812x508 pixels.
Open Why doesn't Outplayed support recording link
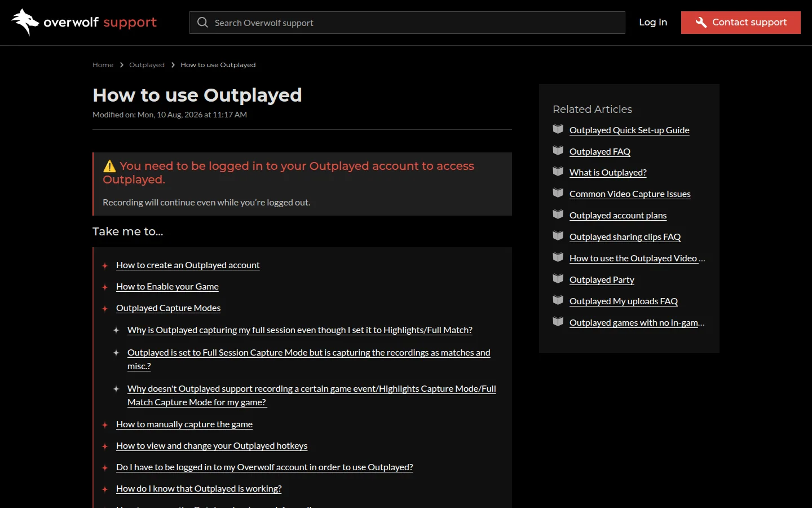[312, 396]
